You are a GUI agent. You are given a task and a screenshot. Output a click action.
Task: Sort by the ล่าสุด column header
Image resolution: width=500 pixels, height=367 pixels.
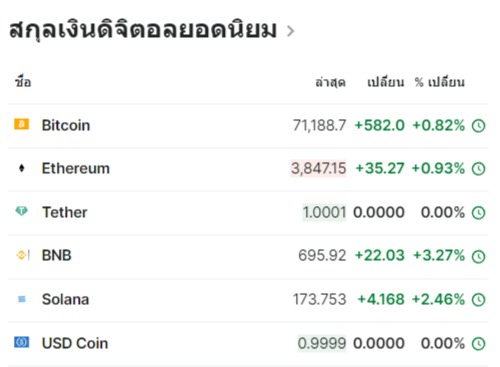pos(330,82)
